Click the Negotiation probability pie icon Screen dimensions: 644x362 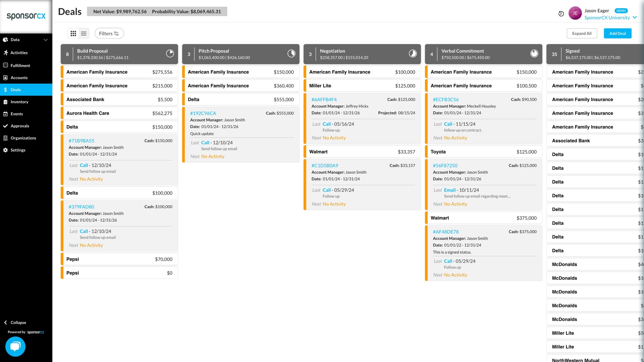coord(413,54)
